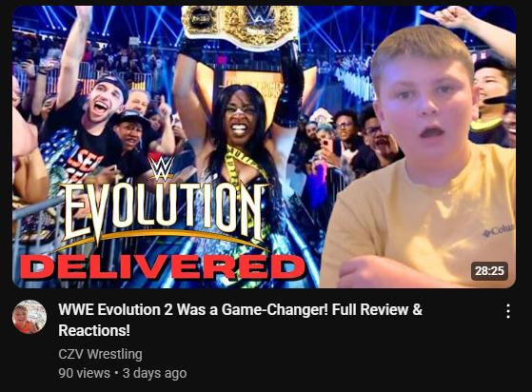This screenshot has height=392, width=532.
Task: Open the WWE Evolution 2 video title
Action: tap(240, 320)
